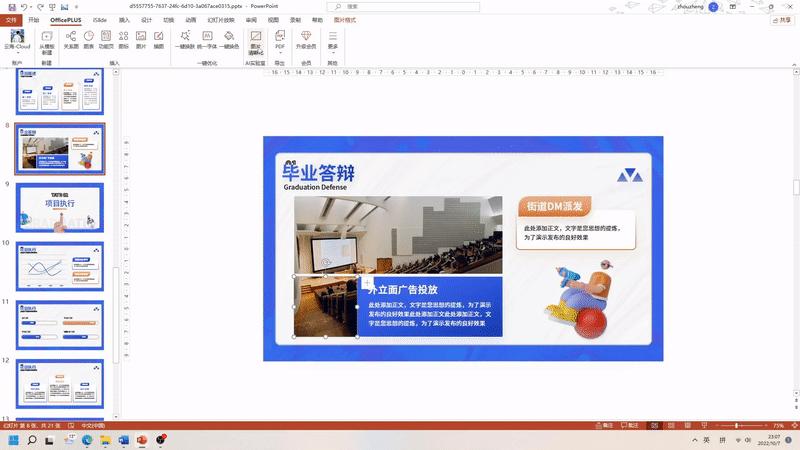Apply one-click recolor (一键换色)
Image resolution: width=800 pixels, height=450 pixels.
point(229,39)
